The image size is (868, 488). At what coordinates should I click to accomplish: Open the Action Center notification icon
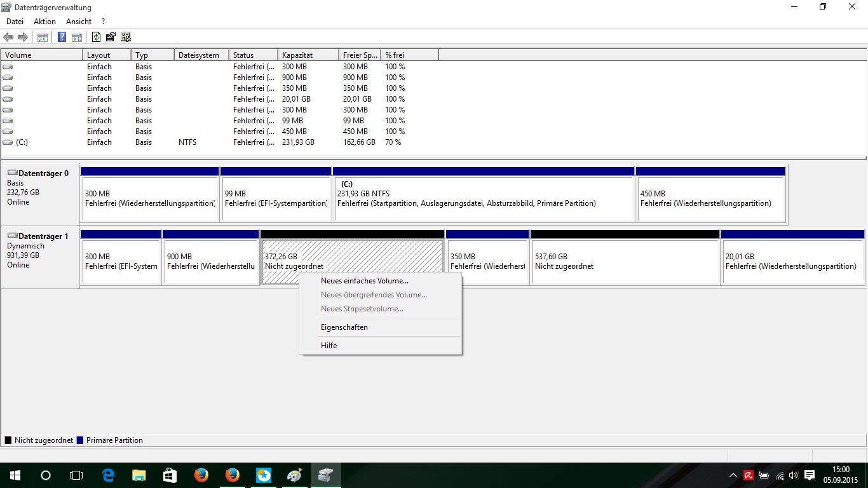point(810,475)
